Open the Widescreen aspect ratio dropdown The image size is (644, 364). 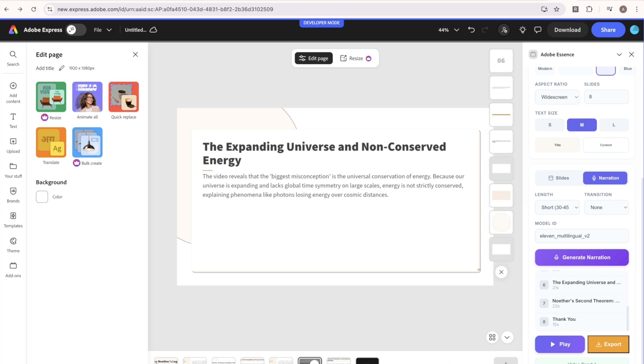557,97
